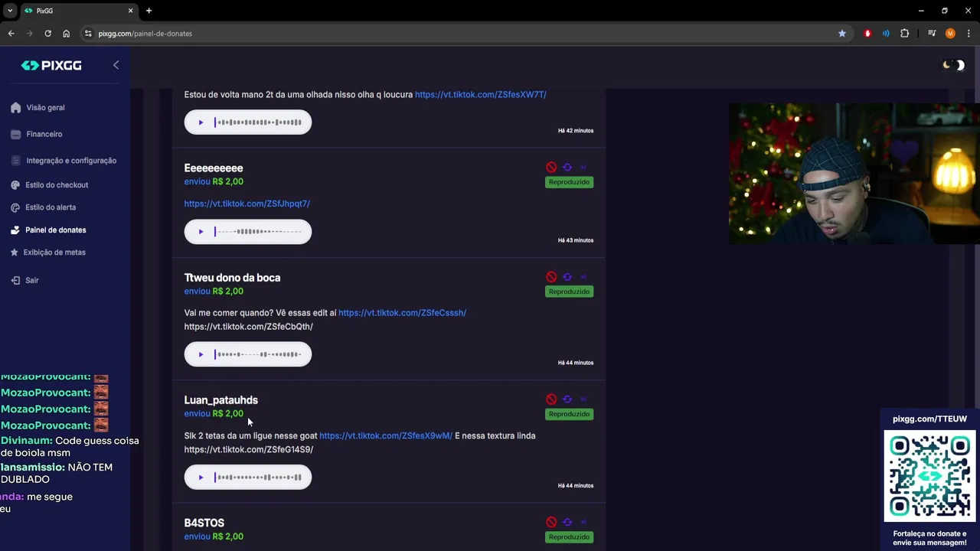Click the PIXGG logo
Viewport: 980px width, 551px height.
pos(51,66)
